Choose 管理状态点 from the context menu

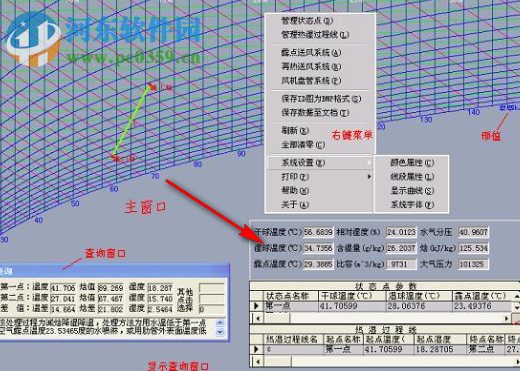(x=307, y=21)
